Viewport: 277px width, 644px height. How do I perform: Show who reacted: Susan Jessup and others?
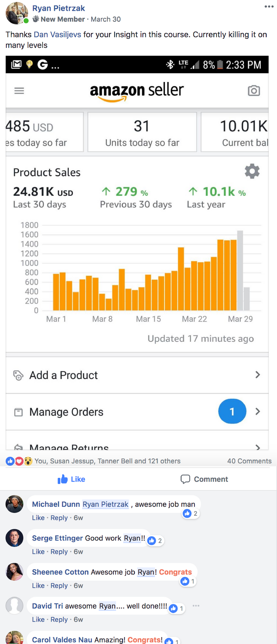[x=107, y=461]
